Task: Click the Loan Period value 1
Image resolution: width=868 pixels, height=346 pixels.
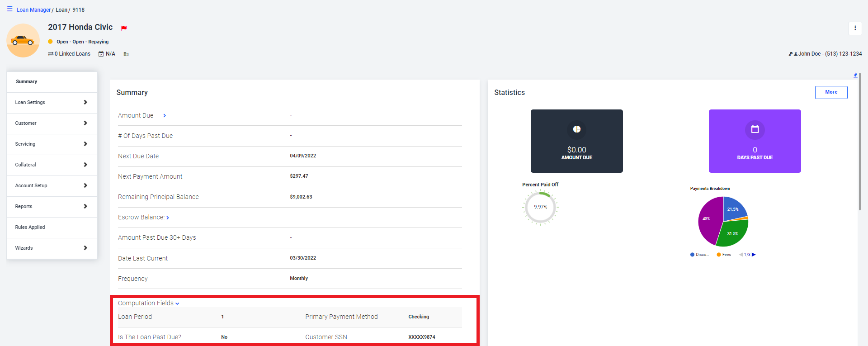Action: [x=222, y=317]
